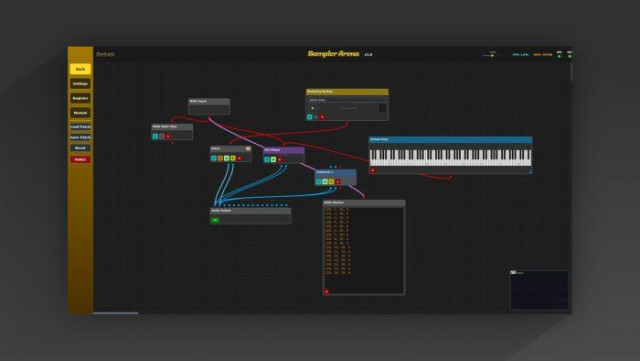This screenshot has height=361, width=640.
Task: Click the CPU usage readout in header
Action: (520, 54)
